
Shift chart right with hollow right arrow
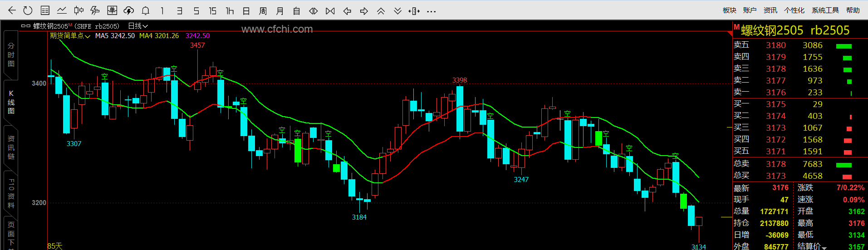[364, 10]
